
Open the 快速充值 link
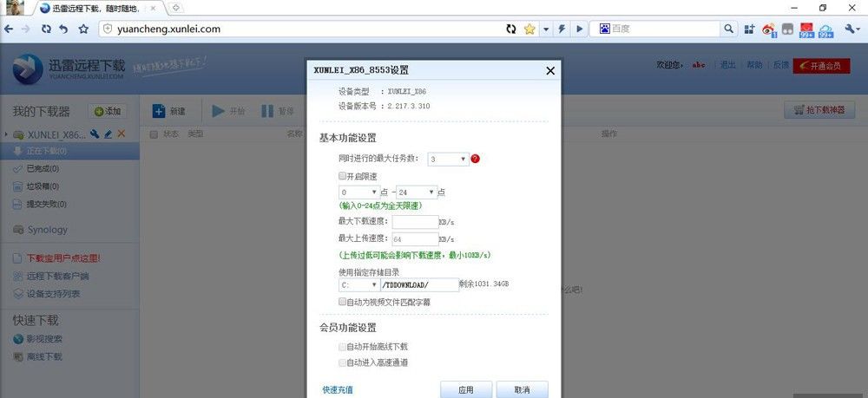[337, 389]
